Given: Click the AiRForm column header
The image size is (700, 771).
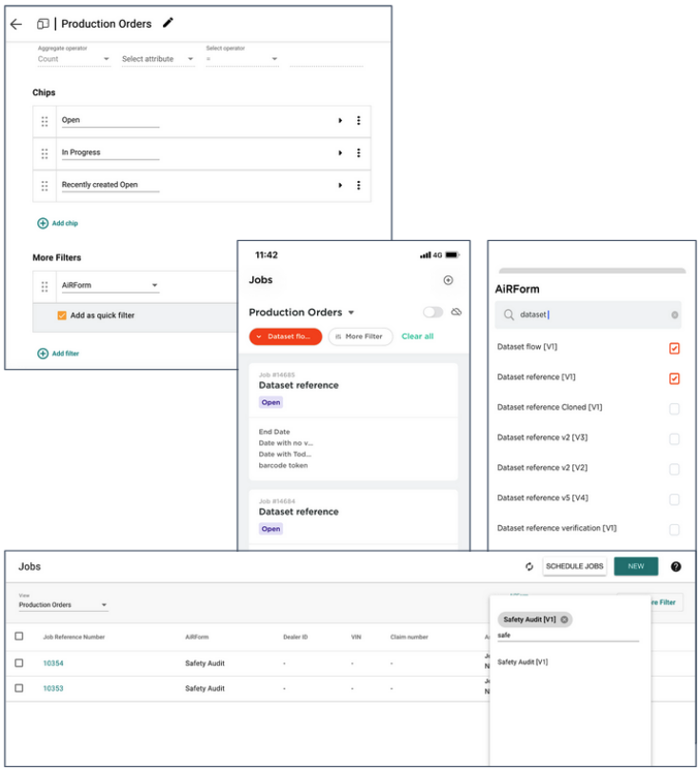Looking at the screenshot, I should pyautogui.click(x=196, y=638).
